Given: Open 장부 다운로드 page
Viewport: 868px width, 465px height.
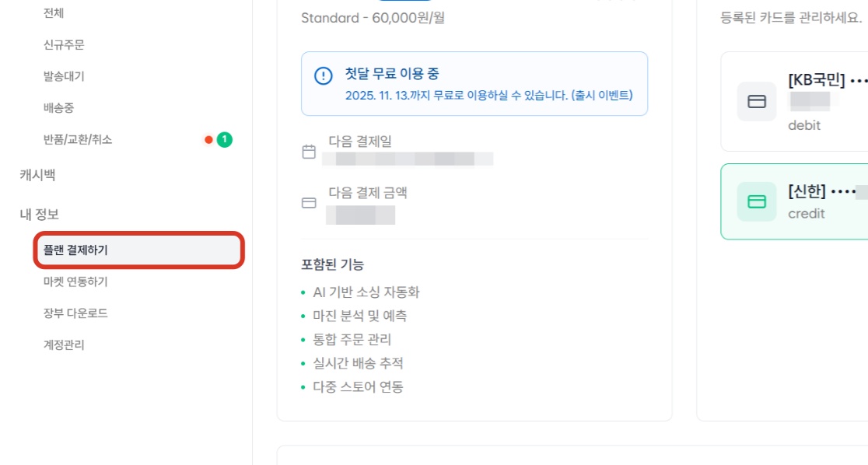Looking at the screenshot, I should pos(75,313).
